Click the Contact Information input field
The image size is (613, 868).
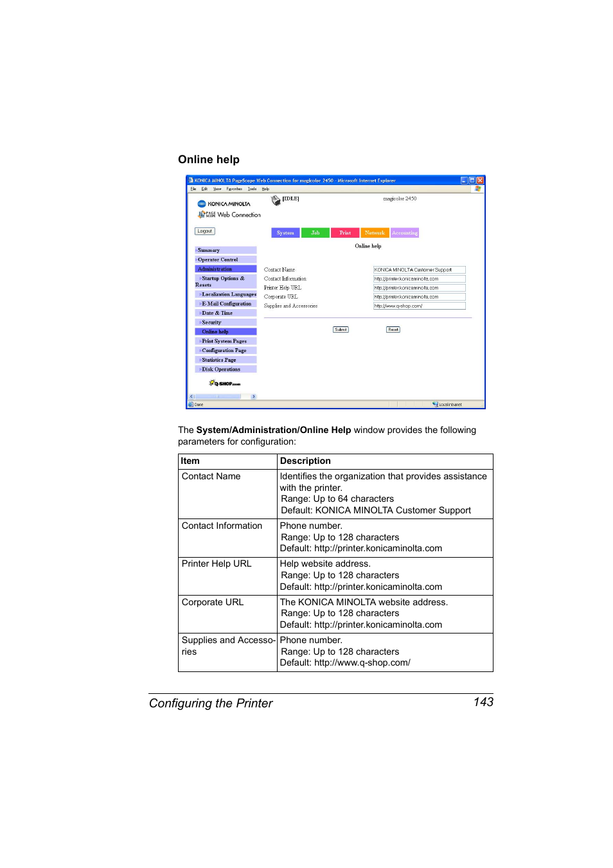[x=420, y=279]
